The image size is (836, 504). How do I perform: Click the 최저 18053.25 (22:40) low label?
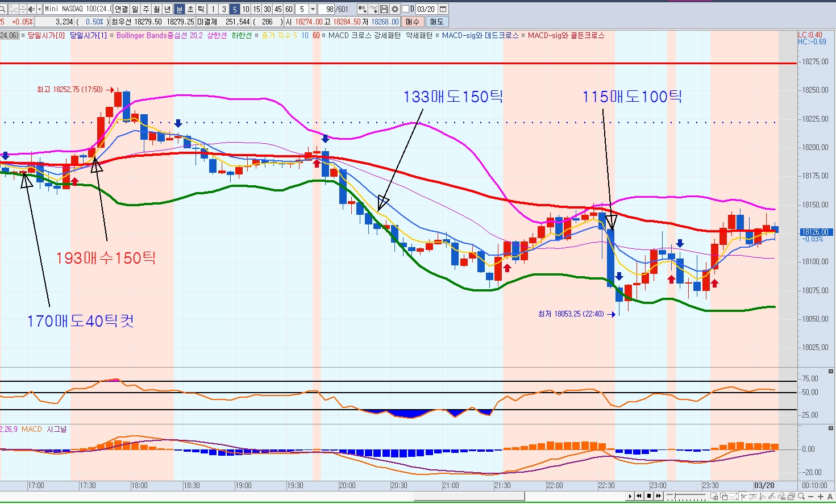click(x=571, y=314)
